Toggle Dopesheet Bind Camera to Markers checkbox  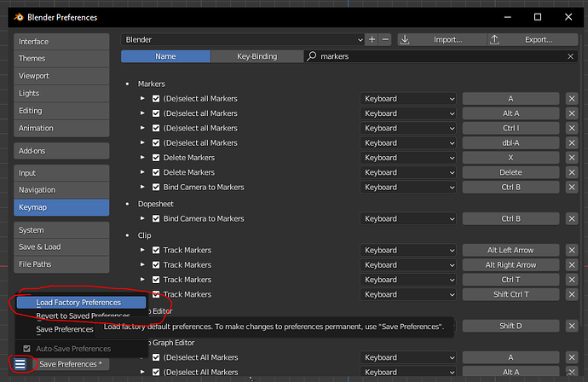[x=156, y=219]
